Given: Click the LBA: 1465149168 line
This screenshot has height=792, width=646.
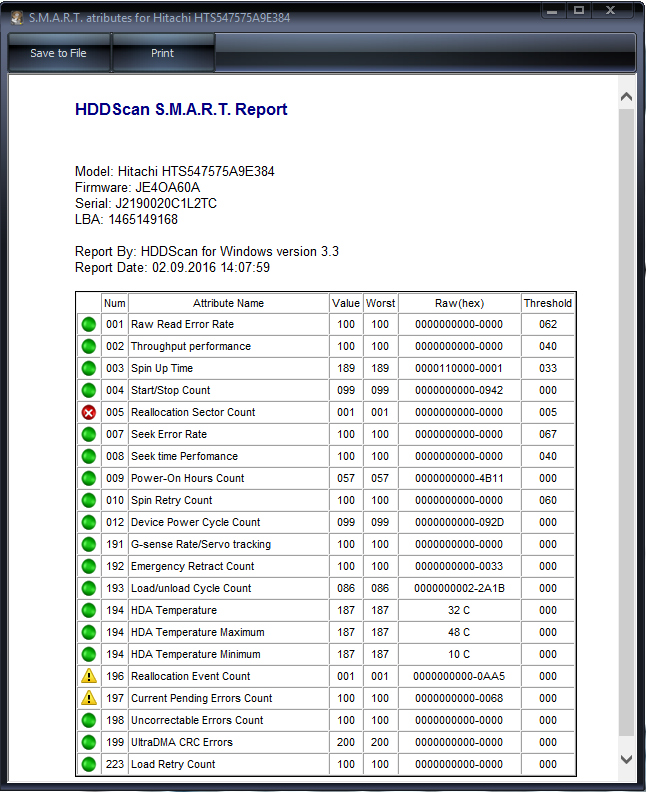Looking at the screenshot, I should point(126,220).
